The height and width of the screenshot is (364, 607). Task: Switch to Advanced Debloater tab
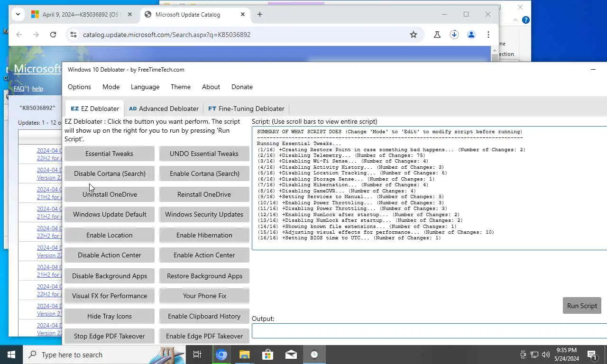click(164, 109)
